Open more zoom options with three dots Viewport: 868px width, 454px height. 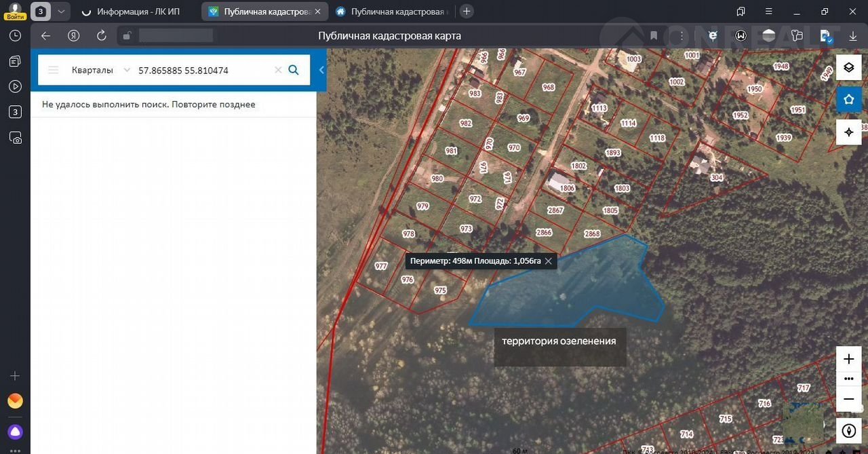[x=848, y=379]
